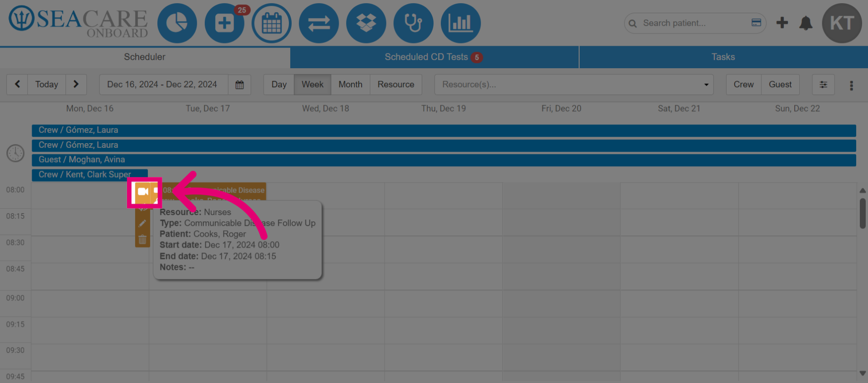The image size is (868, 383).
Task: Switch to the Tasks tab
Action: click(x=723, y=57)
